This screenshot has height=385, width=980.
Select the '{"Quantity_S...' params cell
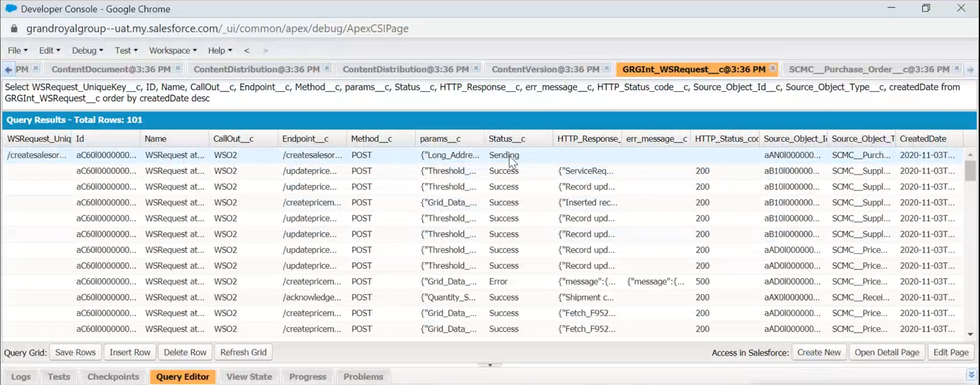(450, 298)
